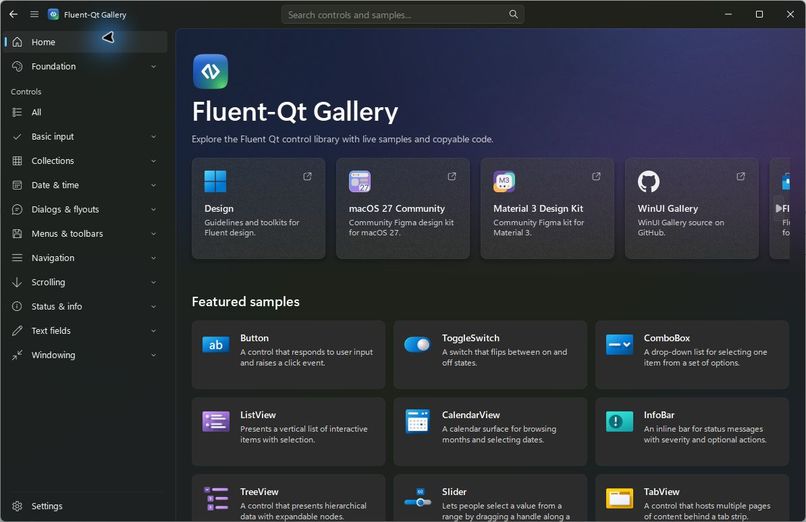Click the Date & time calendar icon
Viewport: 806px width, 522px height.
(17, 185)
